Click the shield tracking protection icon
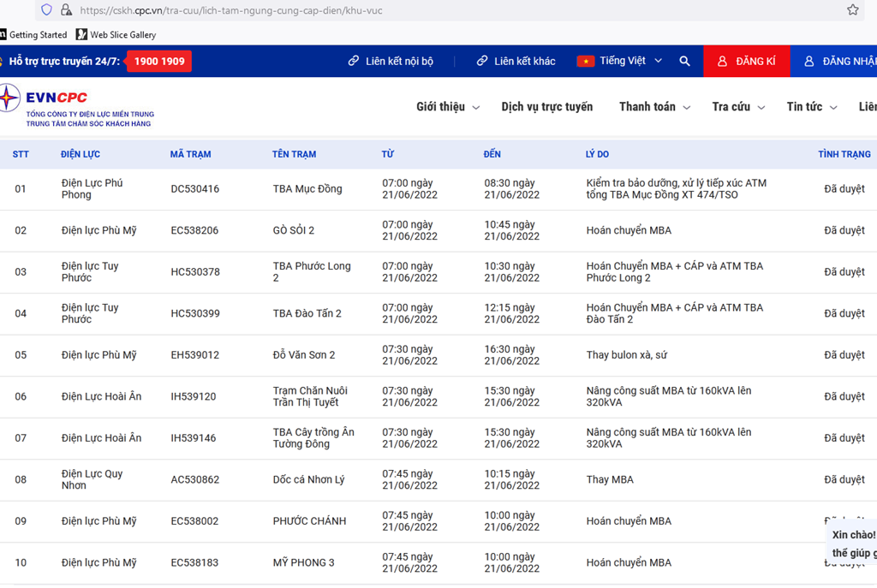 pos(46,10)
